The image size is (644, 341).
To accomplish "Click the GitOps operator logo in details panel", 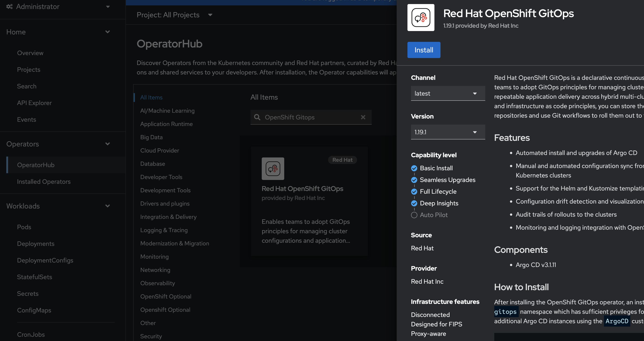I will pos(421,18).
